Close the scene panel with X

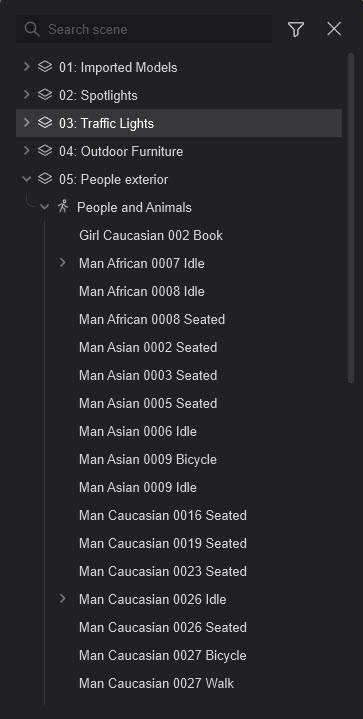click(334, 29)
